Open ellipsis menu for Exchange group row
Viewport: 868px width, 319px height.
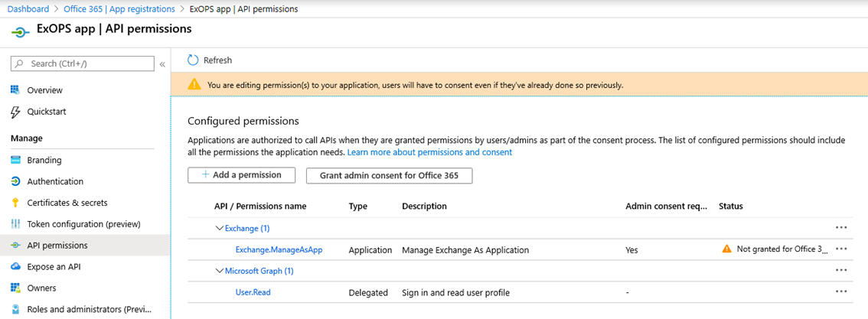[x=841, y=227]
